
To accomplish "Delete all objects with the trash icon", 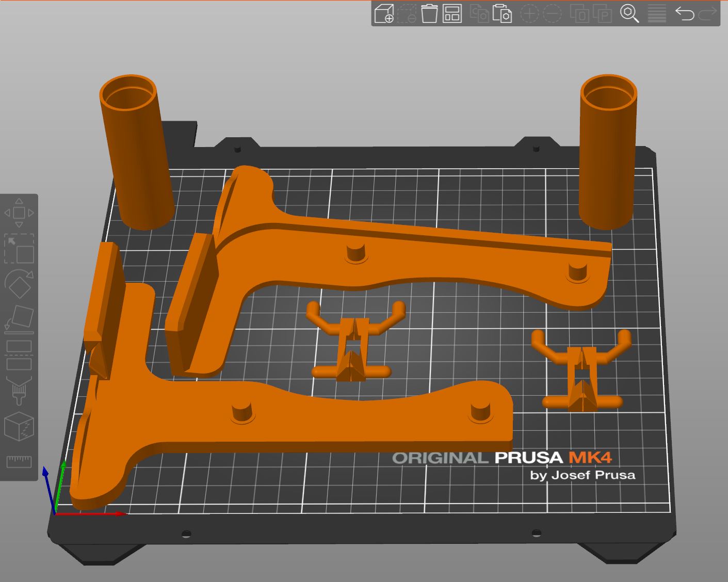I will (430, 15).
